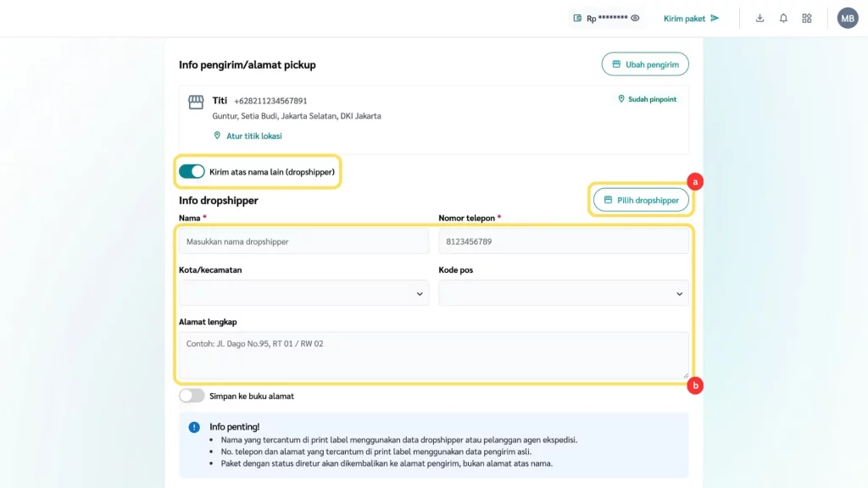Screen dimensions: 868x488
Task: Enable Simpan ke buku alamat toggle
Action: tap(192, 396)
